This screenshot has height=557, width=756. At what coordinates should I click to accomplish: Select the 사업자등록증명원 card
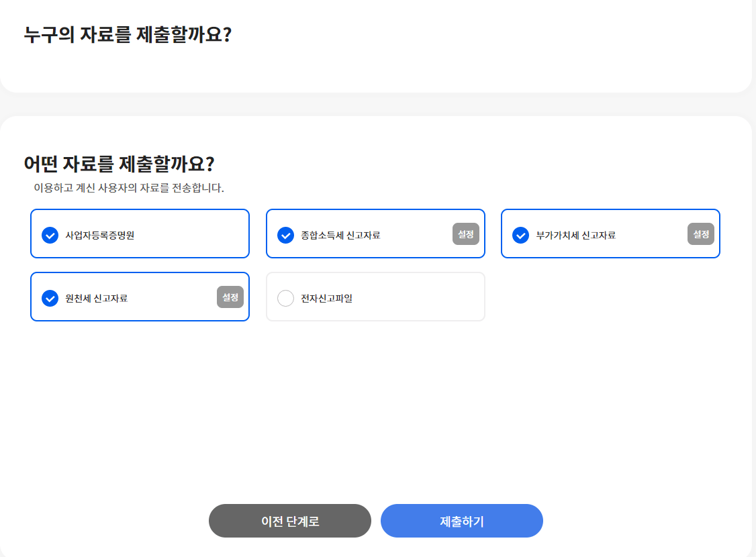[x=140, y=234]
